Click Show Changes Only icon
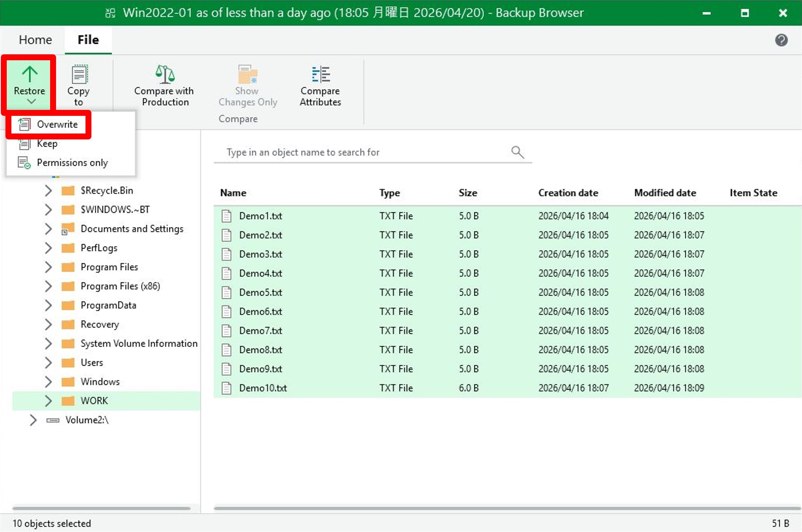 click(x=248, y=75)
